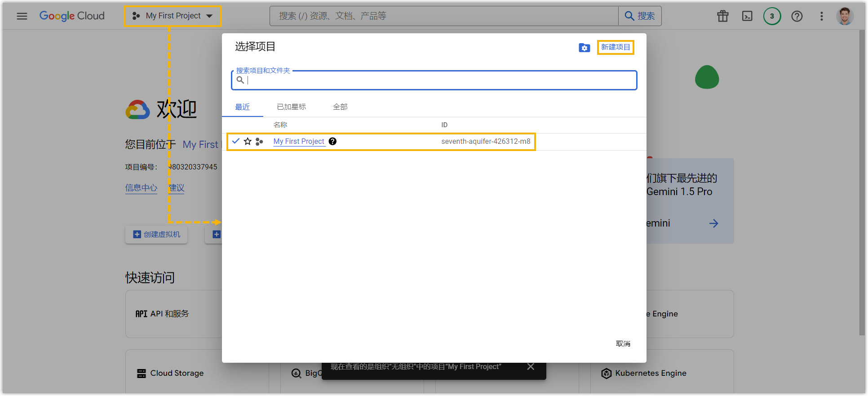Screen dimensions: 868x396
Task: Focus the 搜索项目和文件夹 search field
Action: click(x=440, y=80)
